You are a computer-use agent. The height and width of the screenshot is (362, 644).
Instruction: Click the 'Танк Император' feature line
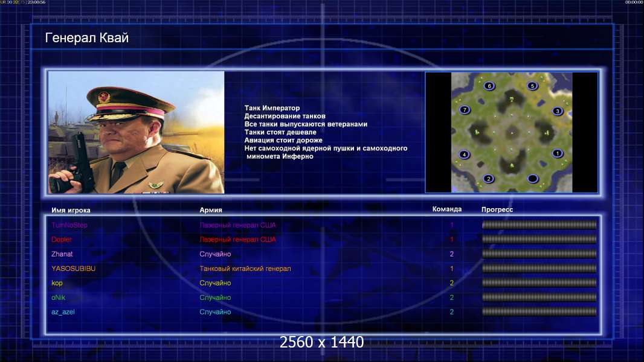[272, 108]
